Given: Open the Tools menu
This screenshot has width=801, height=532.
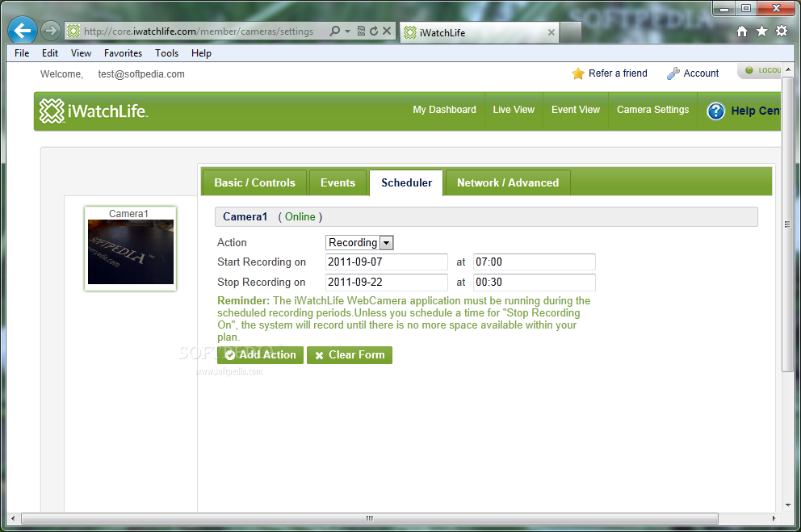Looking at the screenshot, I should [167, 53].
